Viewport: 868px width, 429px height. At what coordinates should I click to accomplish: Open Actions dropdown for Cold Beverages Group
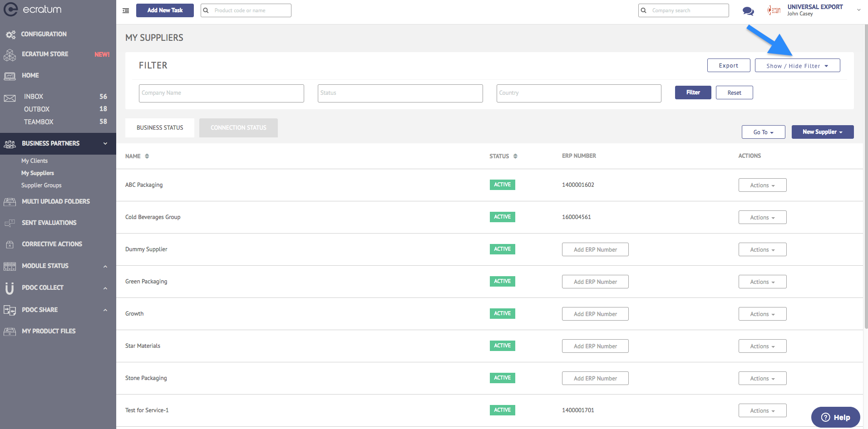pyautogui.click(x=762, y=217)
